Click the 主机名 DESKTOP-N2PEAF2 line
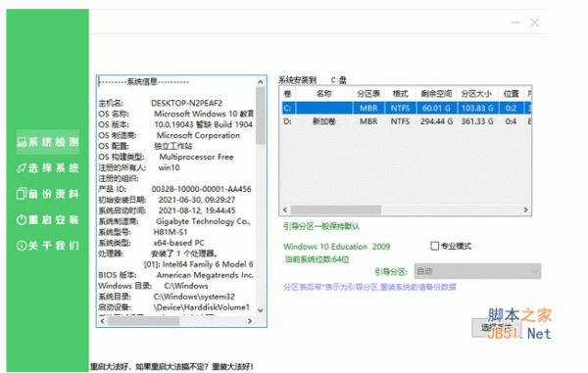Viewport: 588px width, 373px height. pyautogui.click(x=160, y=103)
